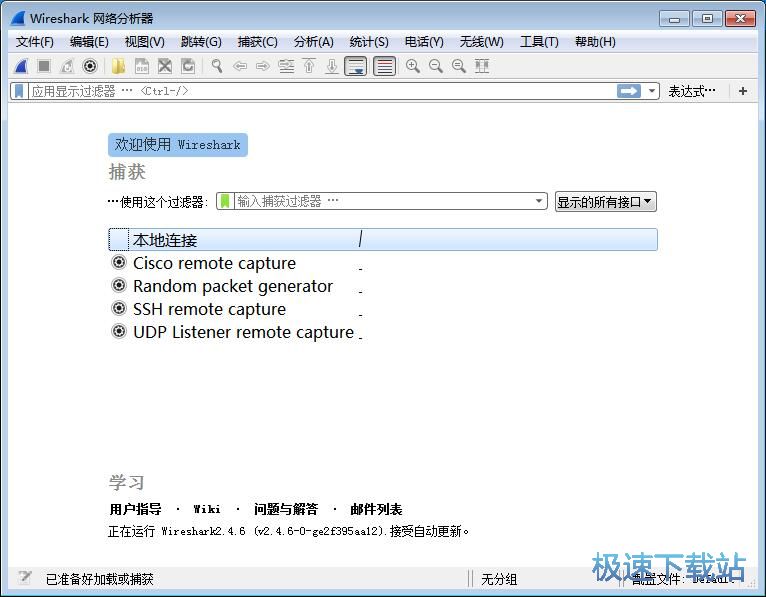Click the 输入捕获过滤器 capture filter field

tap(383, 201)
